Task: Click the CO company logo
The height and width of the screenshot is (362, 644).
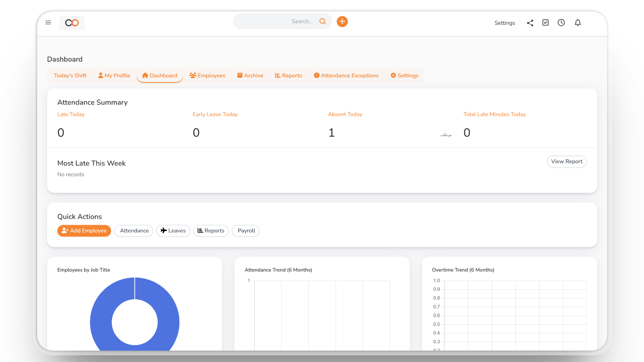Action: pos(71,22)
